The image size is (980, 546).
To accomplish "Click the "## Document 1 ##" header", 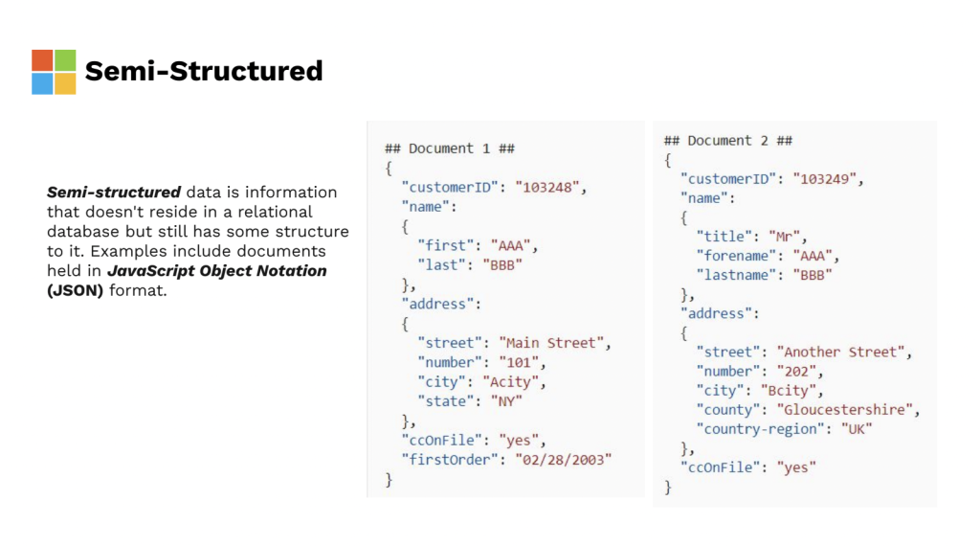I will click(x=450, y=148).
